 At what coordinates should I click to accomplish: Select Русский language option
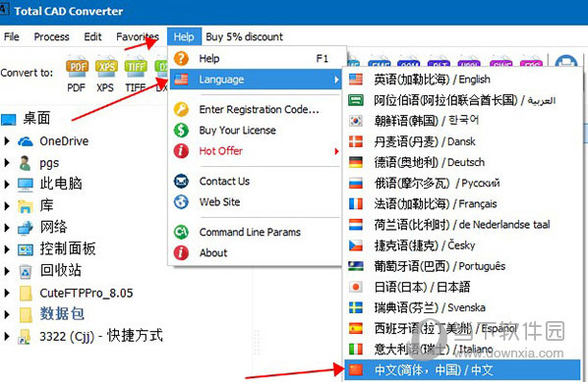point(463,183)
